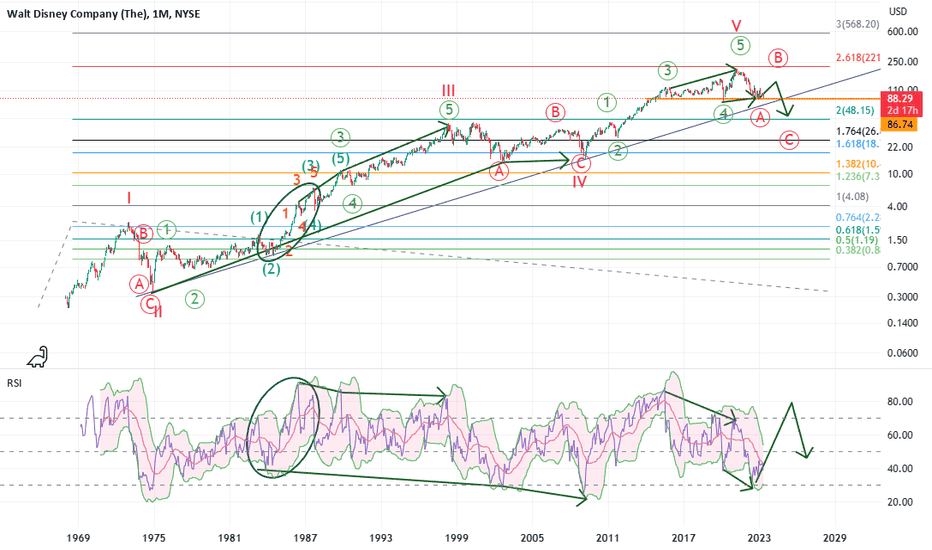Click 600.00 on the price axis
This screenshot has height=550, width=932.
coord(902,32)
